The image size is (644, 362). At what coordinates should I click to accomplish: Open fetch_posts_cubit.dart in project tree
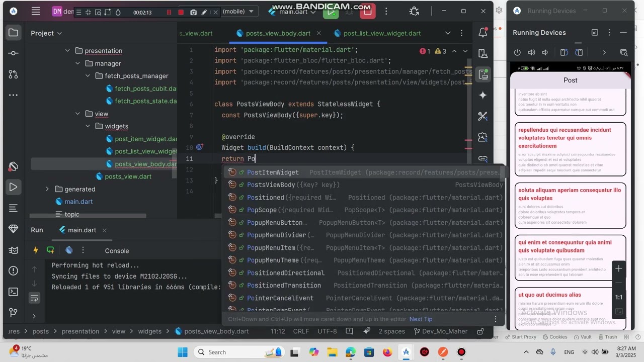(141, 88)
